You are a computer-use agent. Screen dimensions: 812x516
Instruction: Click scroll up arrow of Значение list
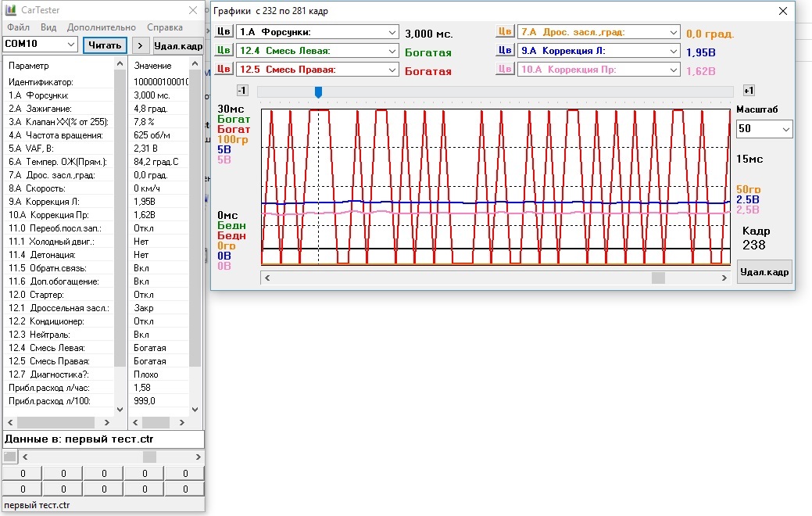pyautogui.click(x=195, y=64)
